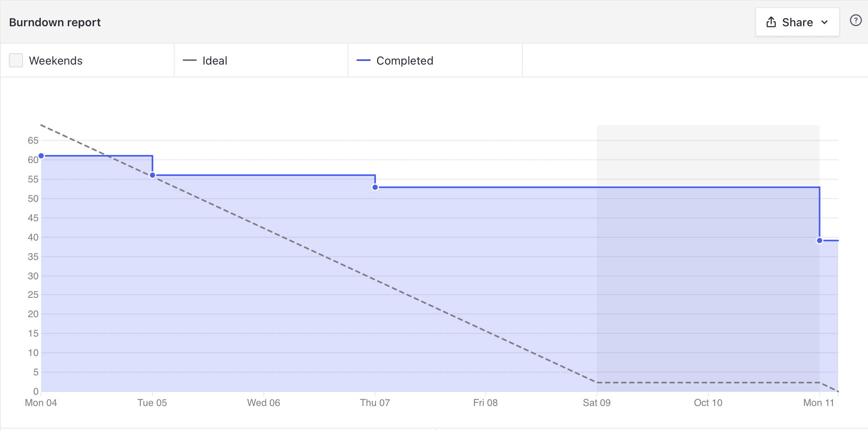Select the Tue 05 data point
The width and height of the screenshot is (868, 431).
(x=152, y=175)
